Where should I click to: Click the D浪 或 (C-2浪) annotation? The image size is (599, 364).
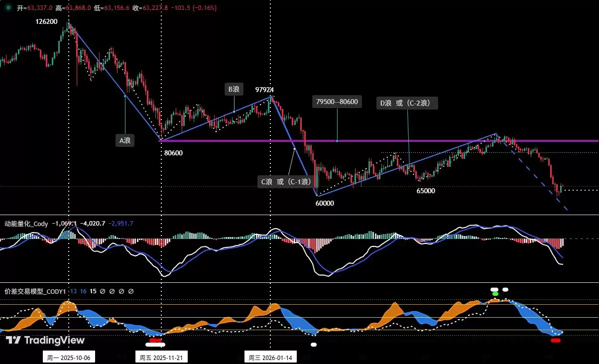pos(408,104)
